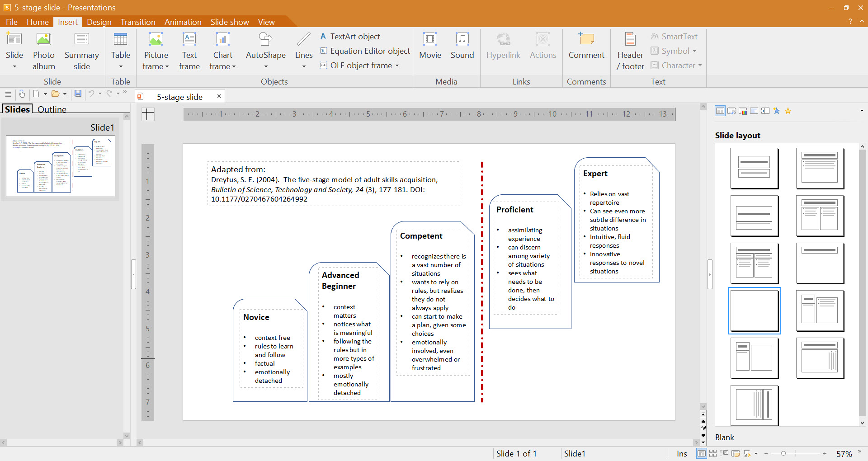The height and width of the screenshot is (461, 868).
Task: Expand the Table dropdown
Action: pos(121,66)
